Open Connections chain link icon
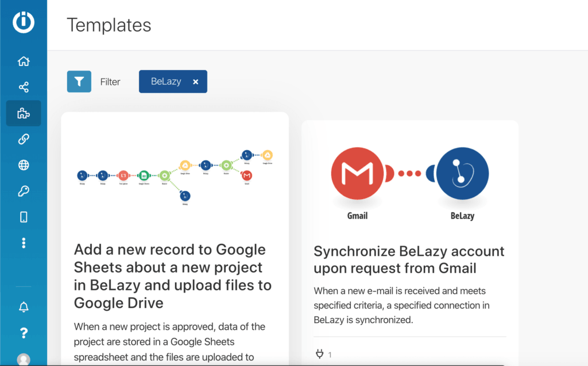The width and height of the screenshot is (588, 366). coord(24,139)
